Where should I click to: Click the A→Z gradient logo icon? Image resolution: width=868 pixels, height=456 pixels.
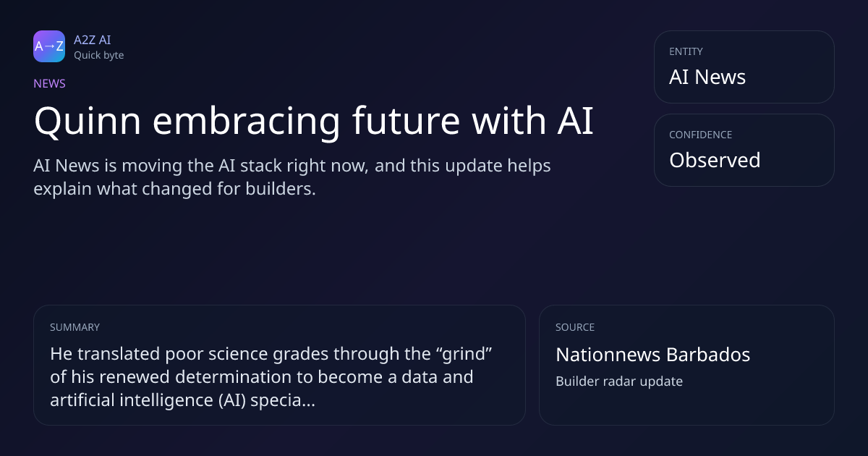click(49, 46)
